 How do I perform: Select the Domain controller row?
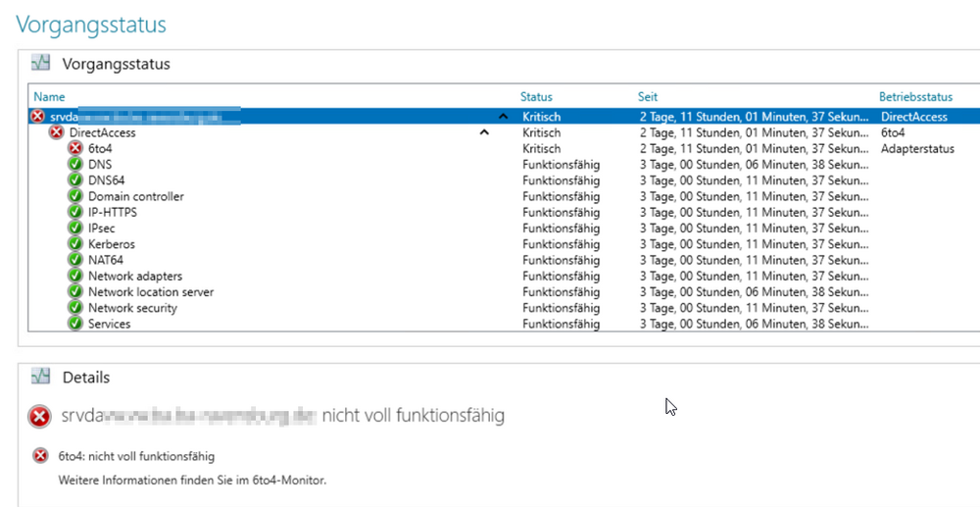point(135,196)
